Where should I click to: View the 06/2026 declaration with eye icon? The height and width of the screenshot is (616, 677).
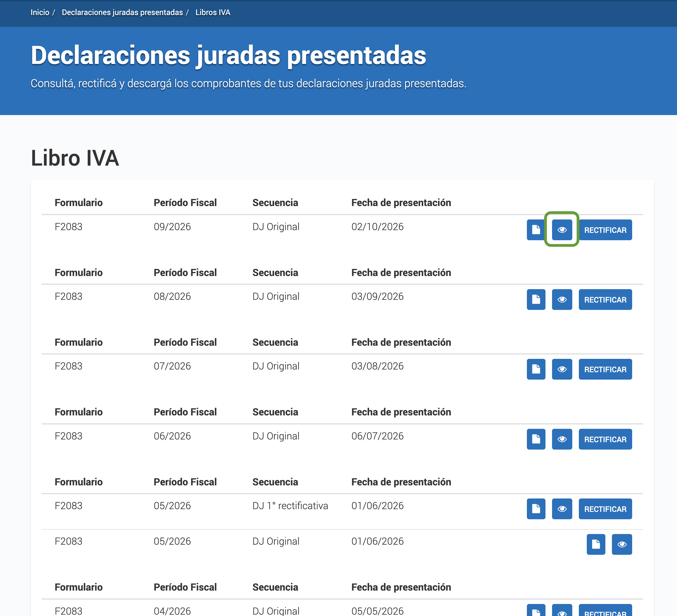tap(562, 439)
